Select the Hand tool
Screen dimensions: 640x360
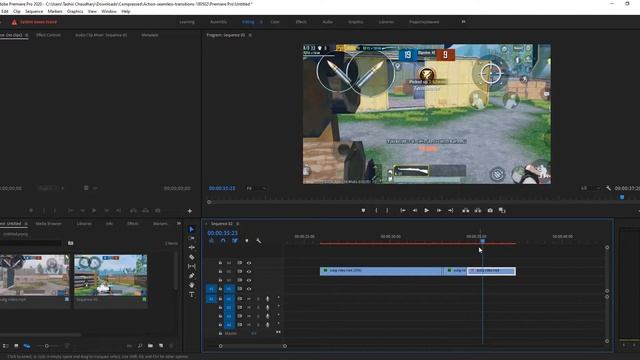191,285
